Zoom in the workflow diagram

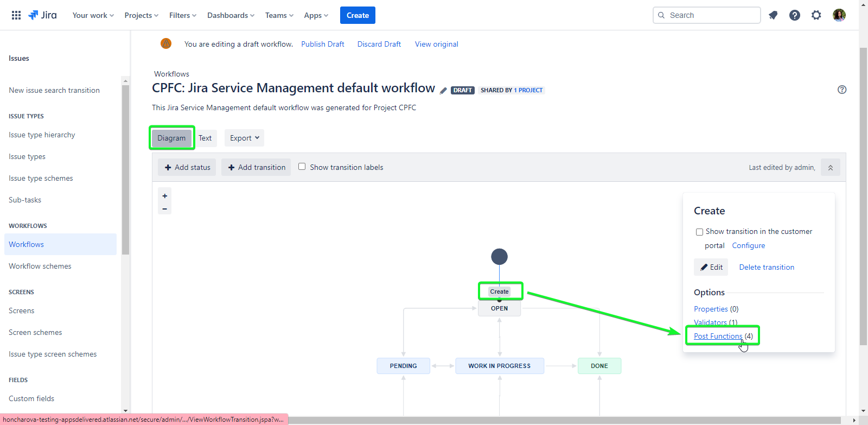click(165, 196)
